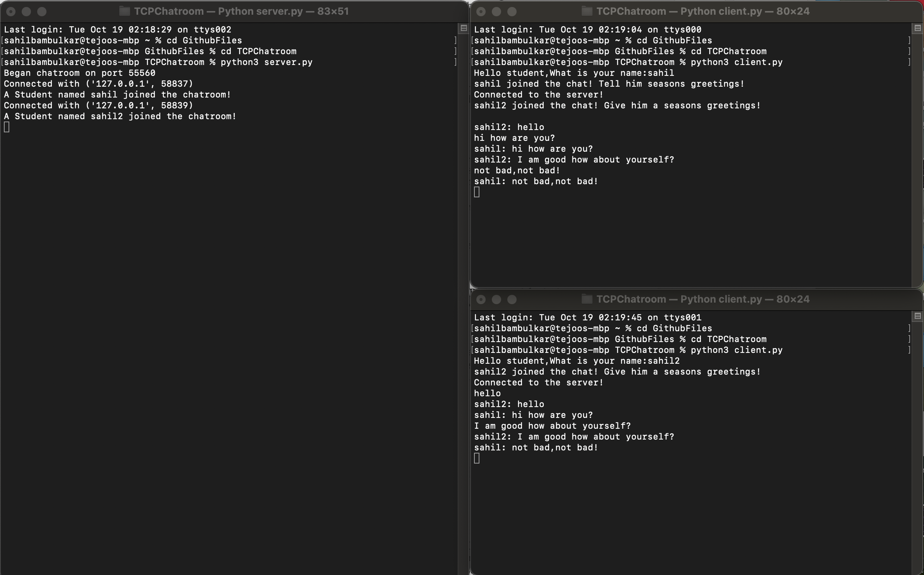This screenshot has height=575, width=924.
Task: Click the folder icon in server.py title bar
Action: (x=124, y=11)
